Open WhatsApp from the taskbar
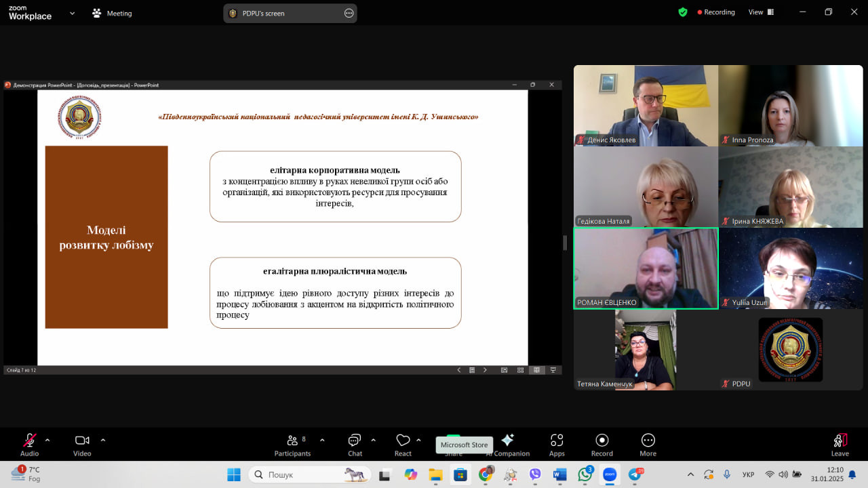The width and height of the screenshot is (868, 488). point(585,474)
